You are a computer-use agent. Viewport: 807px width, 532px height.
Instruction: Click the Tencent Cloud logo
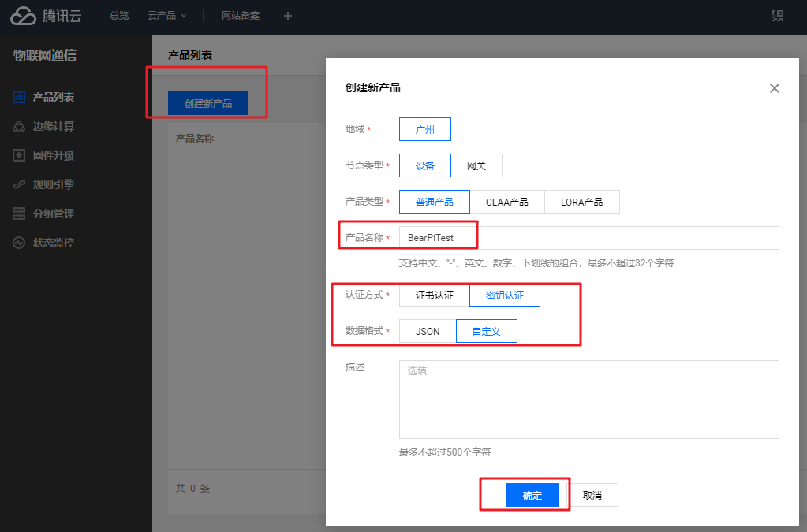pos(46,16)
